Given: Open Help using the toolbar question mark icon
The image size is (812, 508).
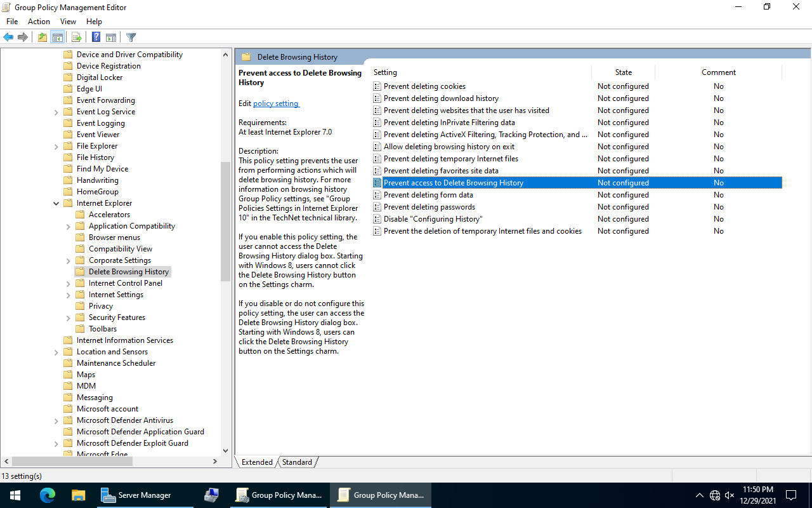Looking at the screenshot, I should tap(96, 37).
